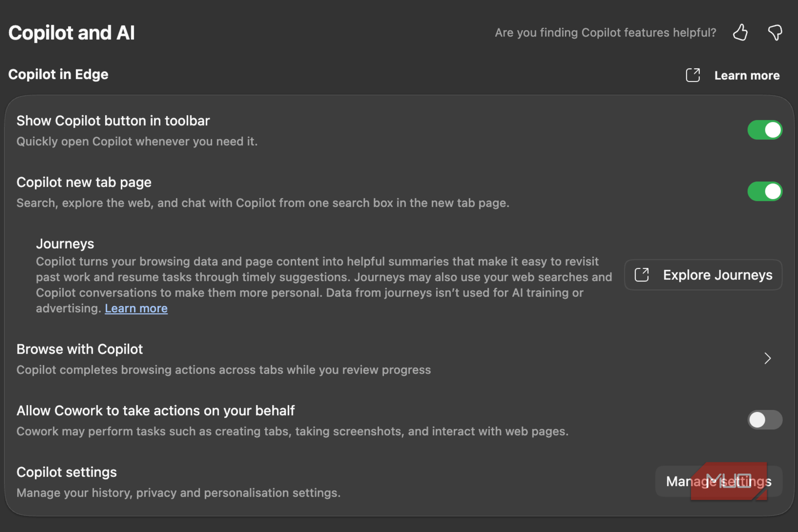The width and height of the screenshot is (798, 532).
Task: Click 'Manage your history, privacy and personalisation settings.' text
Action: [178, 493]
